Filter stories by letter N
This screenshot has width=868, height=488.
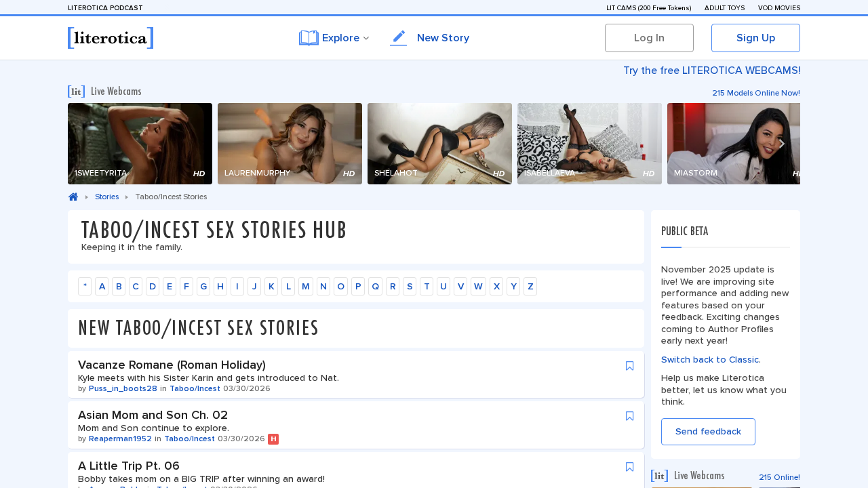pyautogui.click(x=323, y=286)
